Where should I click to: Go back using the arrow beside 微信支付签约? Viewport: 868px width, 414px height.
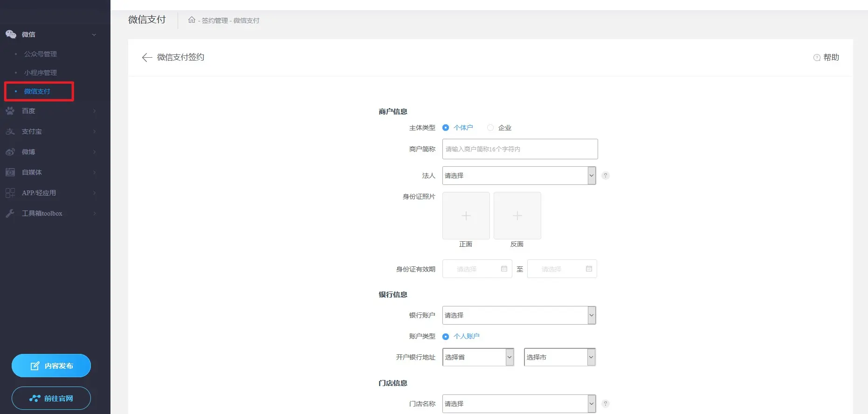[x=147, y=57]
